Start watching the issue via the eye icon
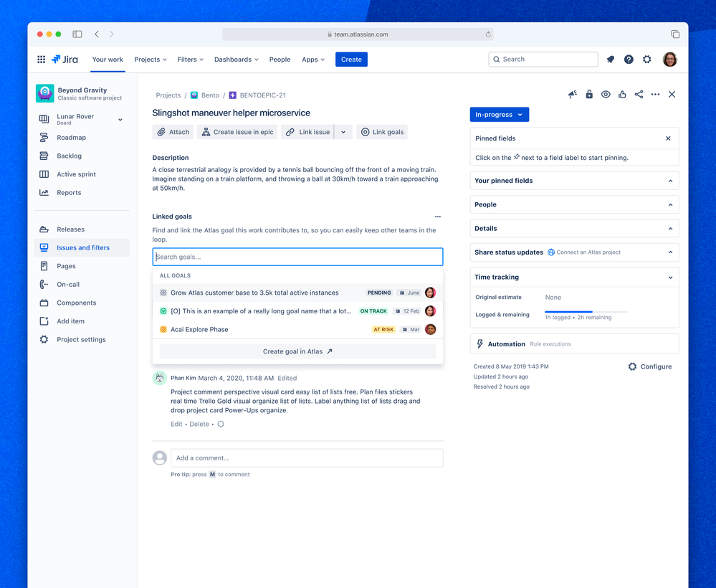The width and height of the screenshot is (716, 588). [606, 94]
